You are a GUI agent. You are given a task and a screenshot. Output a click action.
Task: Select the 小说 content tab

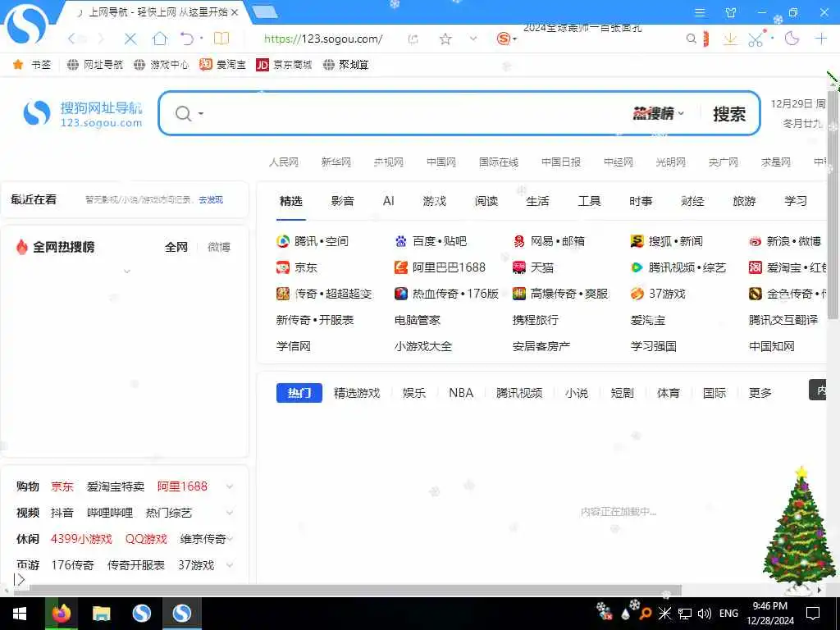coord(577,393)
